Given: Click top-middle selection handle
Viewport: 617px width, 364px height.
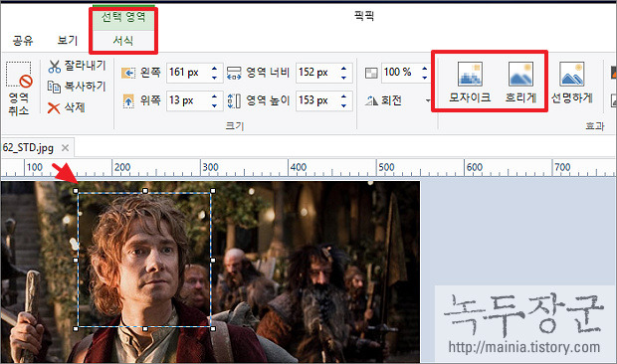Looking at the screenshot, I should [x=145, y=191].
